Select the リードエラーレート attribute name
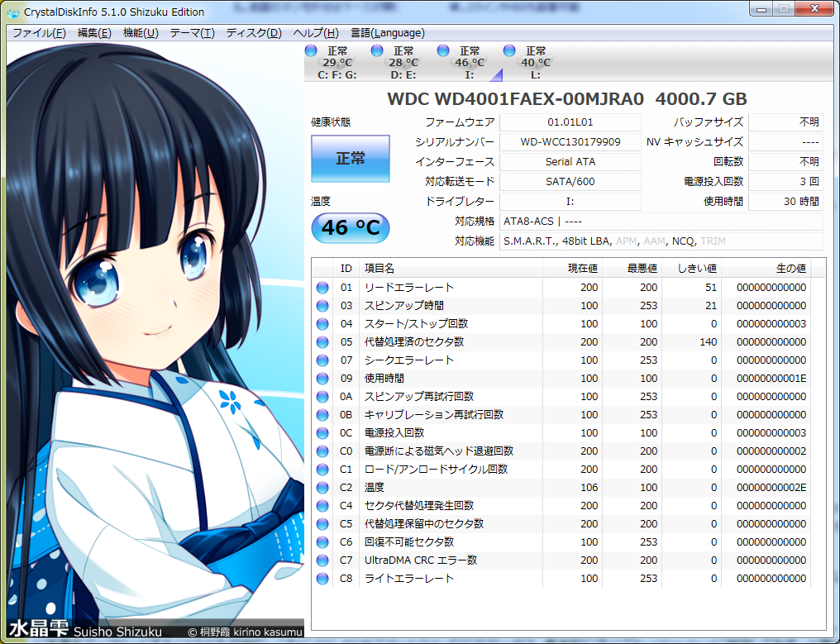The height and width of the screenshot is (644, 840). [x=408, y=288]
